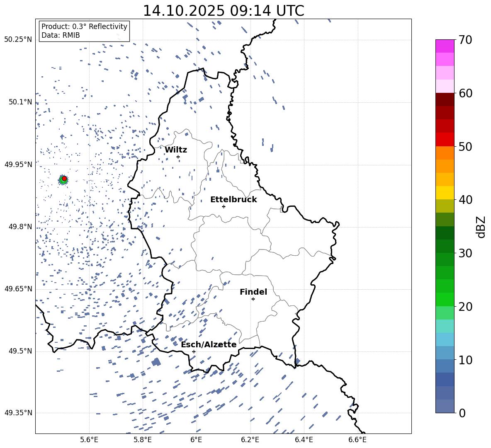Click the 49.5°N latitude label

coord(20,351)
